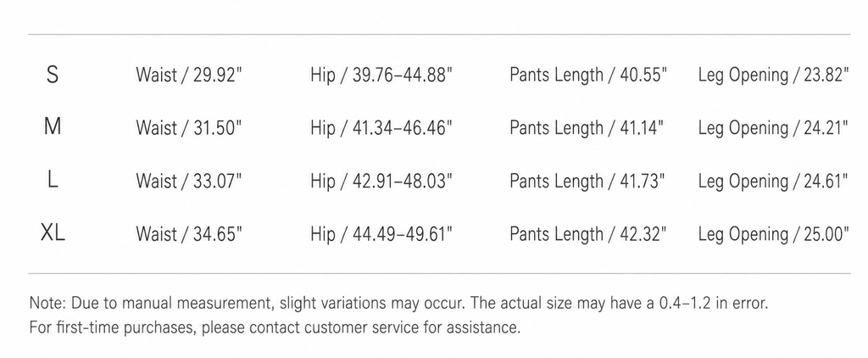The image size is (868, 358).
Task: Click the Hip / 44.49–49.61" cell
Action: point(382,234)
